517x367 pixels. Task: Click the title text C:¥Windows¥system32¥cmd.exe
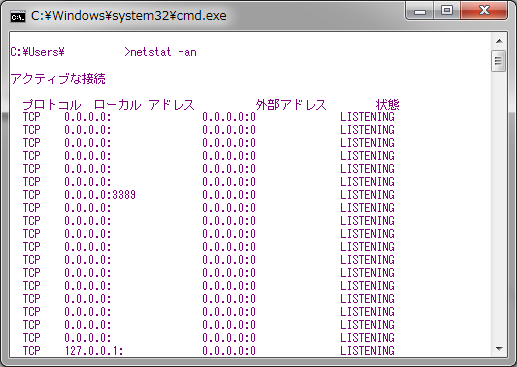point(129,16)
